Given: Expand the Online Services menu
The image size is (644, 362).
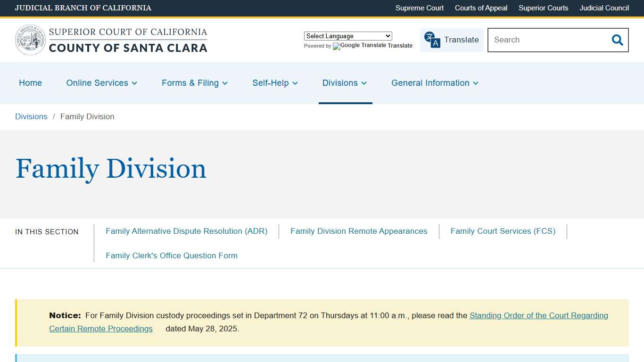Looking at the screenshot, I should [x=101, y=83].
